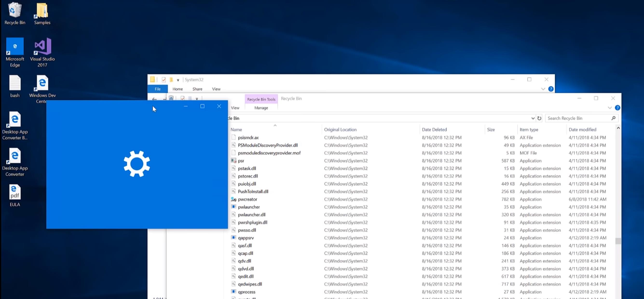Click inside the Search Recycle Bin box
This screenshot has width=644, height=299.
pos(575,118)
